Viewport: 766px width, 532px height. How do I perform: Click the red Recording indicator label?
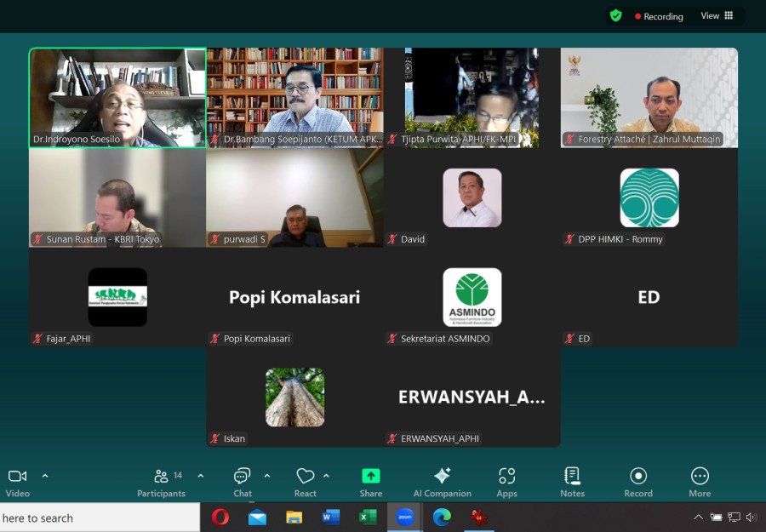[660, 16]
